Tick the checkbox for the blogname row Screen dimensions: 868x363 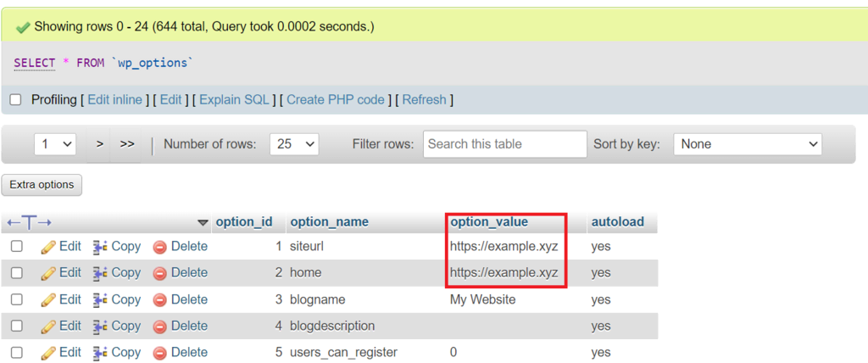(x=16, y=299)
